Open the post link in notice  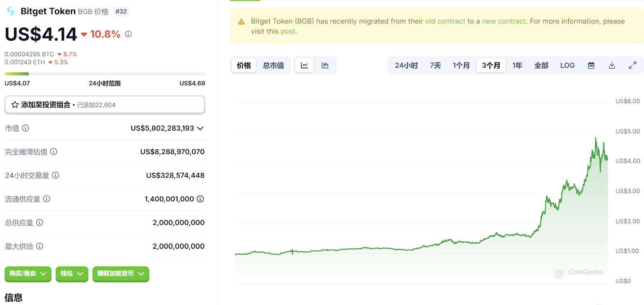288,31
